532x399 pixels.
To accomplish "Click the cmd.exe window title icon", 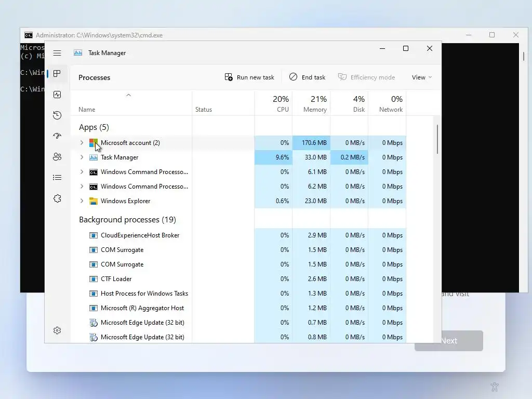I will coord(29,35).
